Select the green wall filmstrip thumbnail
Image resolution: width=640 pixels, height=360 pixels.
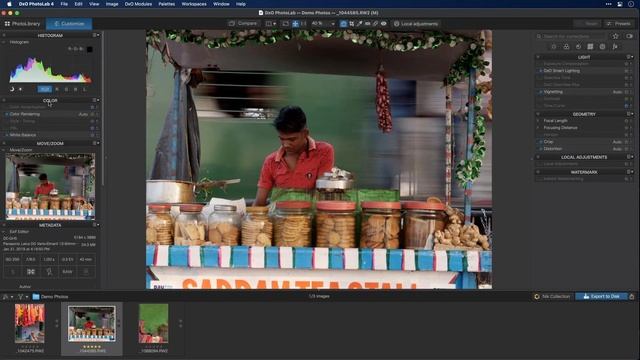pos(153,323)
